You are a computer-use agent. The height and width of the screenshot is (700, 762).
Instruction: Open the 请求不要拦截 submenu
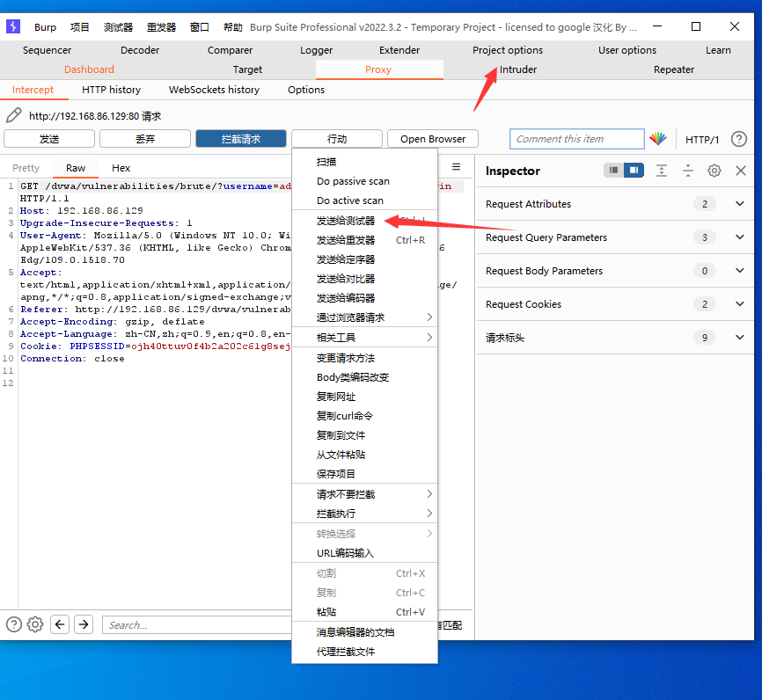coord(364,494)
